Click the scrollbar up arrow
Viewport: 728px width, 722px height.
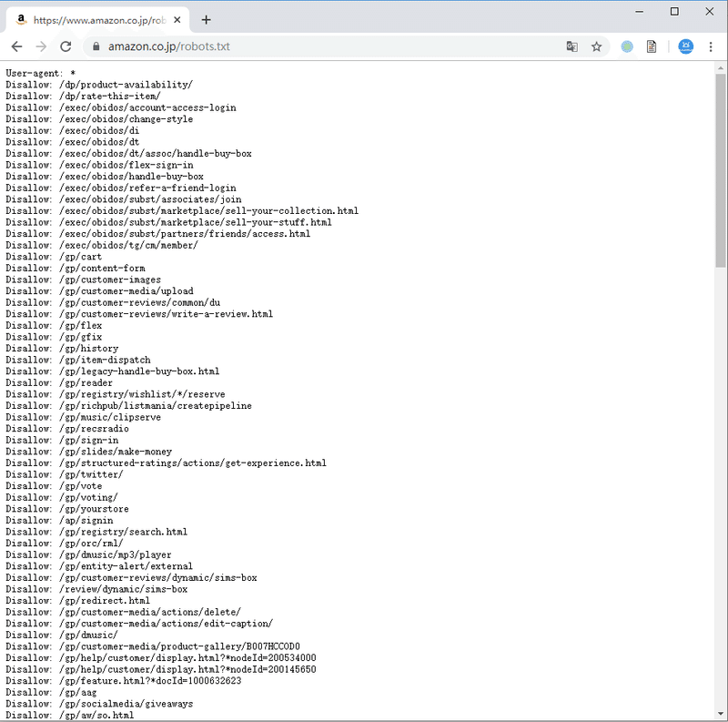click(x=720, y=68)
